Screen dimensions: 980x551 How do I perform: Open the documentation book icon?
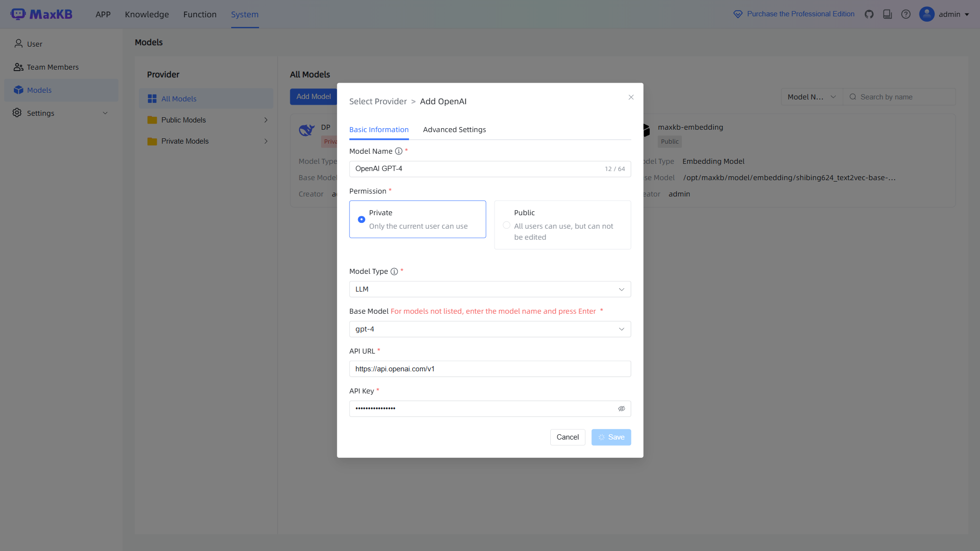click(887, 14)
